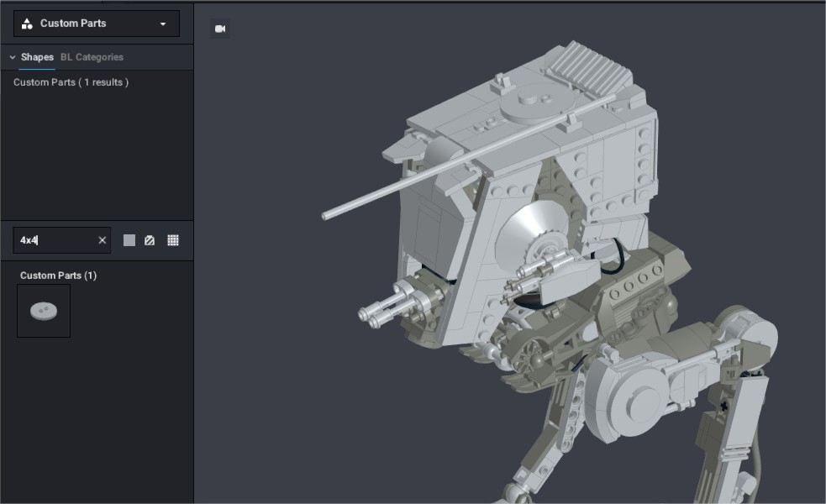Open the gray color filter swatch

[x=129, y=241]
